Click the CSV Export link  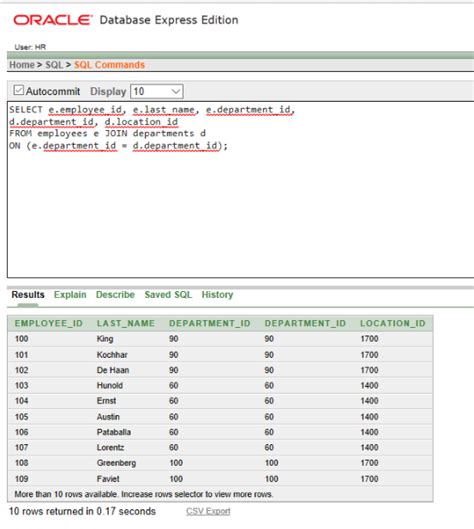coord(208,511)
